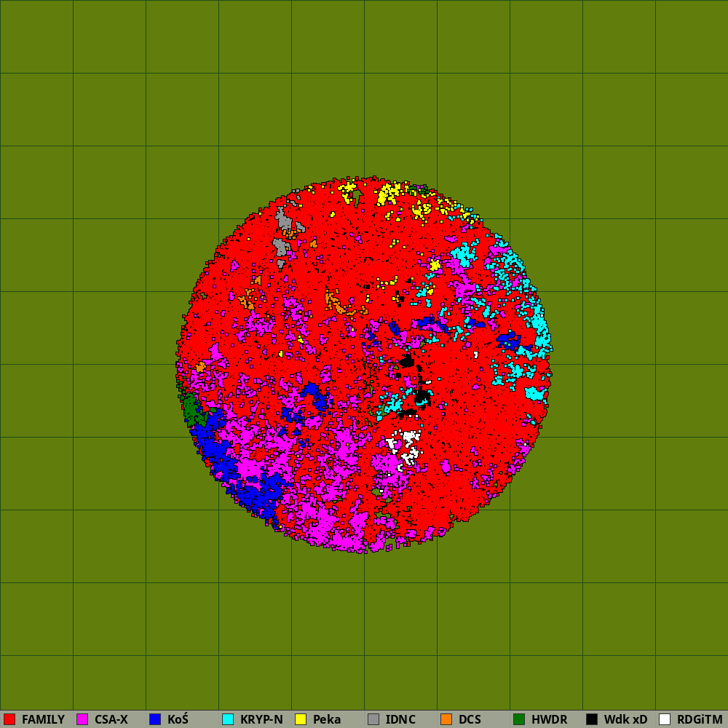Select the HWDR legend label
This screenshot has width=728, height=728.
pos(549,720)
